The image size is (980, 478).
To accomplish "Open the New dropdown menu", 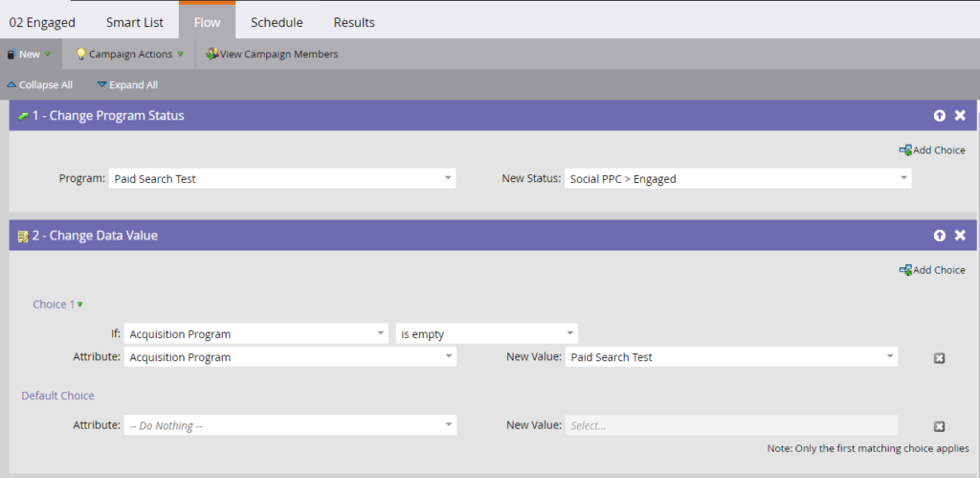I will click(x=29, y=55).
